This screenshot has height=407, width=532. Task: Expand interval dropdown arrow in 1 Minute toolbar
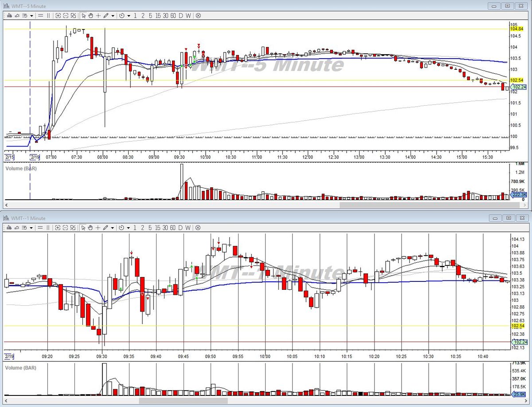click(x=129, y=227)
